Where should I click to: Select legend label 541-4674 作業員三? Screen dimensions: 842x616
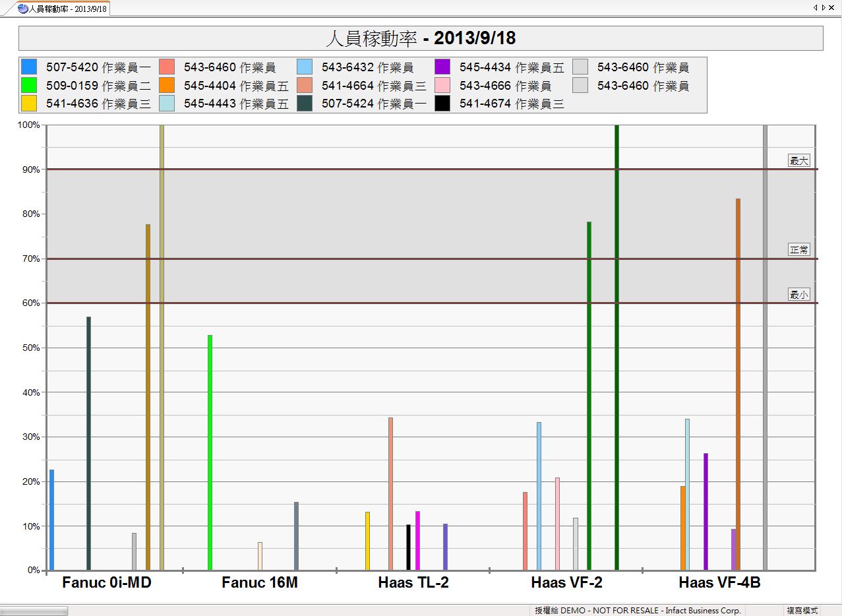pyautogui.click(x=512, y=104)
